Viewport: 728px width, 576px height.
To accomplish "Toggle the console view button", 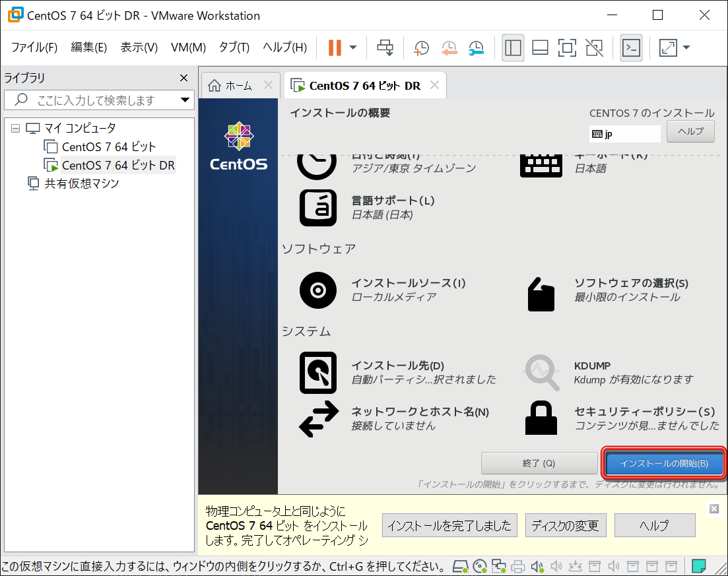I will point(631,48).
